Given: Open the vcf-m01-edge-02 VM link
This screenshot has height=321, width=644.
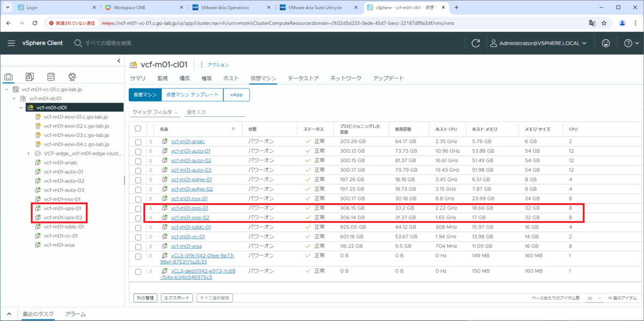Looking at the screenshot, I should pyautogui.click(x=192, y=189).
